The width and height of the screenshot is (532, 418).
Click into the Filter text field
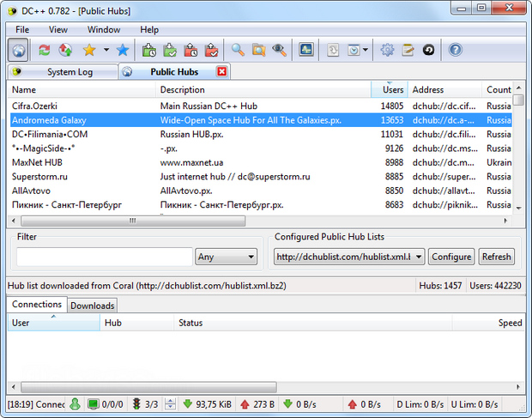coord(105,257)
